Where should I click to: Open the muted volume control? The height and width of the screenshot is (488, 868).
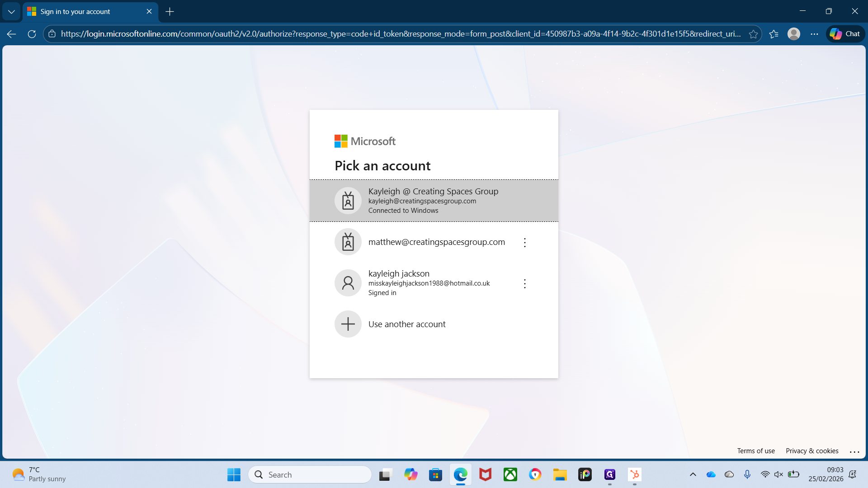click(x=778, y=474)
